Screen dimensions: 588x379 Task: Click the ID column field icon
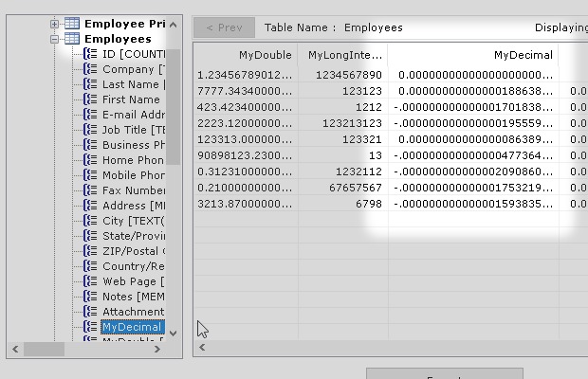click(x=91, y=54)
